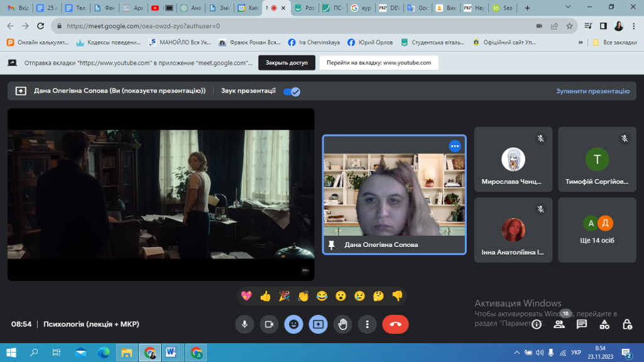This screenshot has height=362, width=644.
Task: Open options menu on Дана Олегівна Сопова's tile
Action: [x=455, y=146]
